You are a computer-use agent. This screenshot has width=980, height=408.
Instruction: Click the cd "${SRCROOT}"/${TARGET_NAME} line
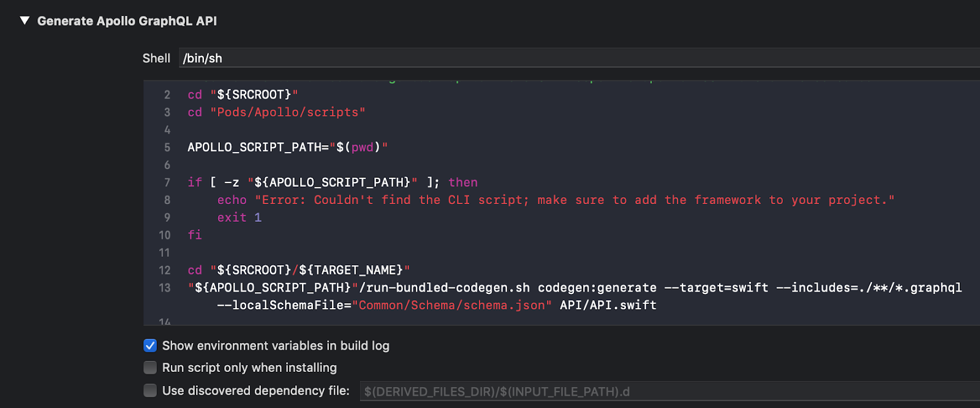pyautogui.click(x=299, y=270)
